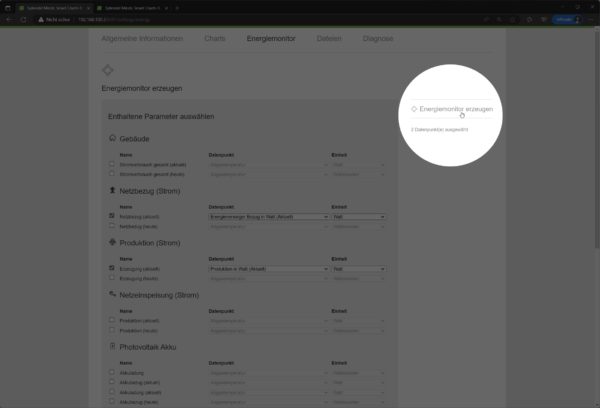600x408 pixels.
Task: Open Einheit dropdown for Erzeugung (aktuell)
Action: [359, 269]
